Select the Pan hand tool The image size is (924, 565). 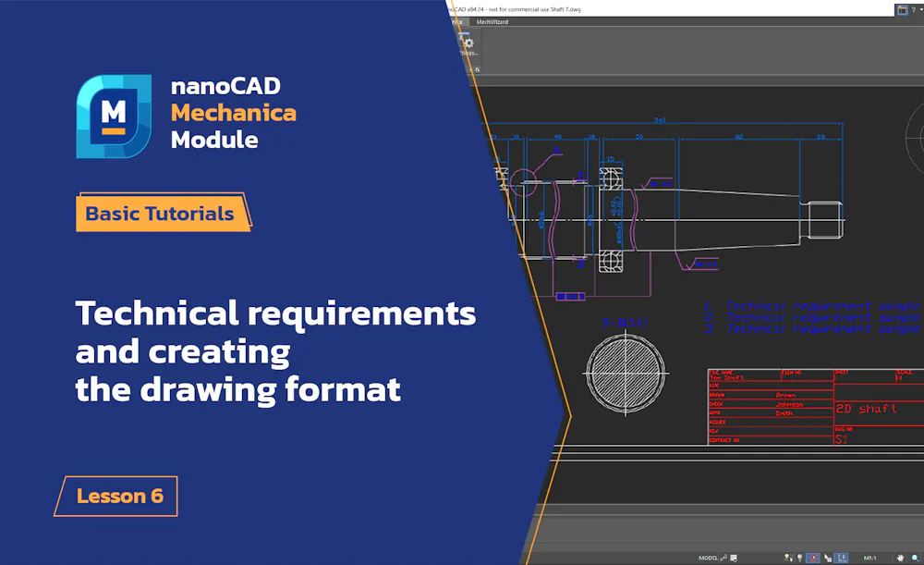(x=900, y=558)
